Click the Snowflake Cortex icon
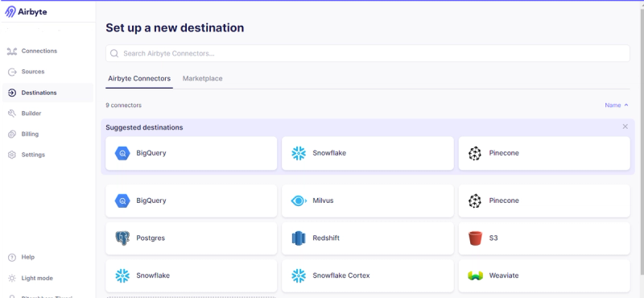This screenshot has width=644, height=298. click(299, 275)
